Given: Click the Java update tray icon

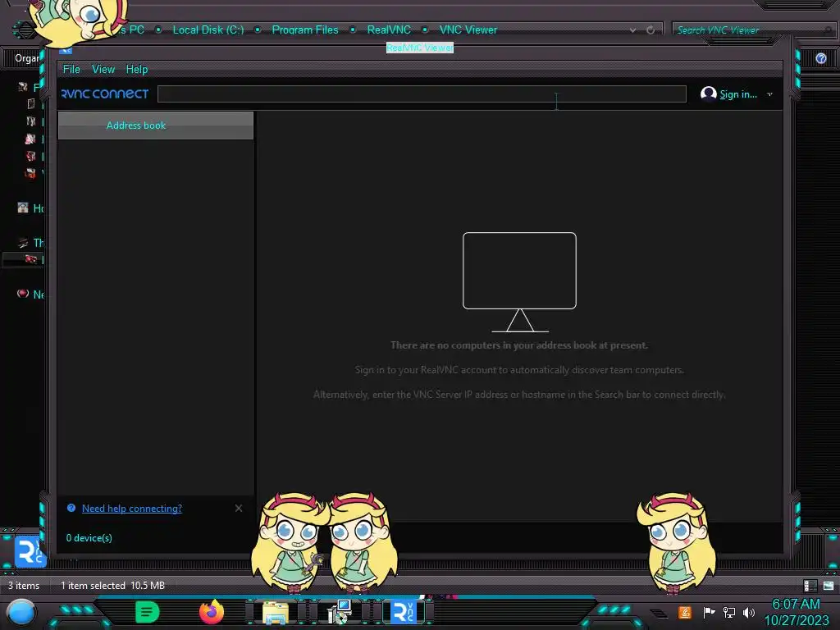Looking at the screenshot, I should point(685,612).
